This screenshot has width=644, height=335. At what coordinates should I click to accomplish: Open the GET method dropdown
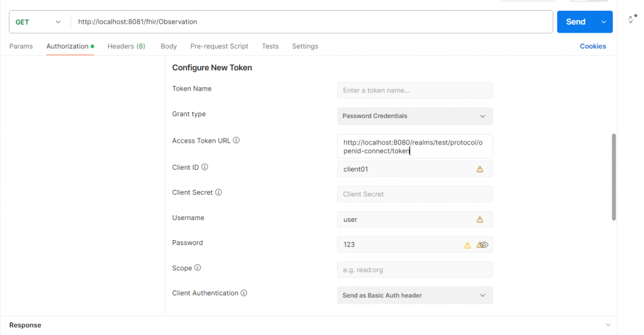(x=39, y=22)
